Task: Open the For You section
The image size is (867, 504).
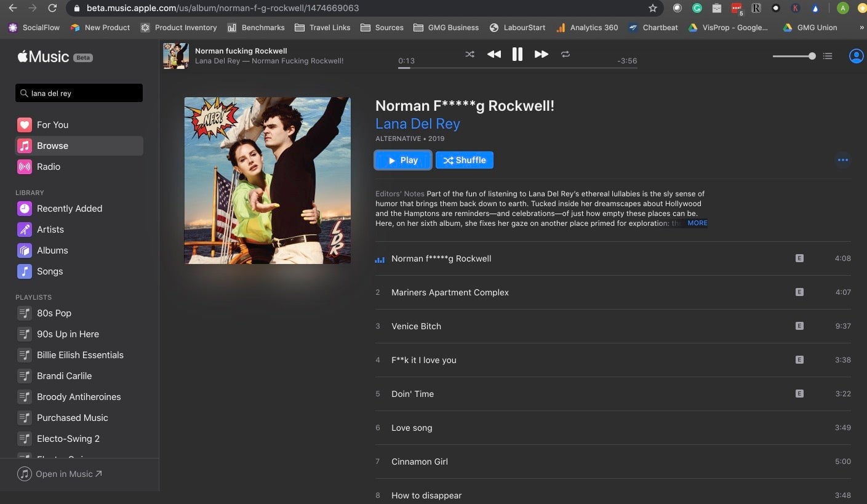Action: coord(52,125)
